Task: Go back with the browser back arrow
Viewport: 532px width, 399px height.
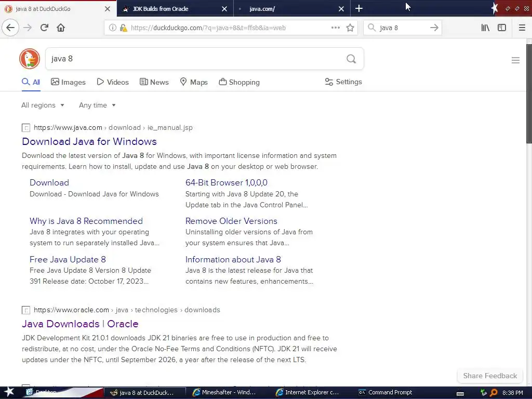Action: (10, 28)
